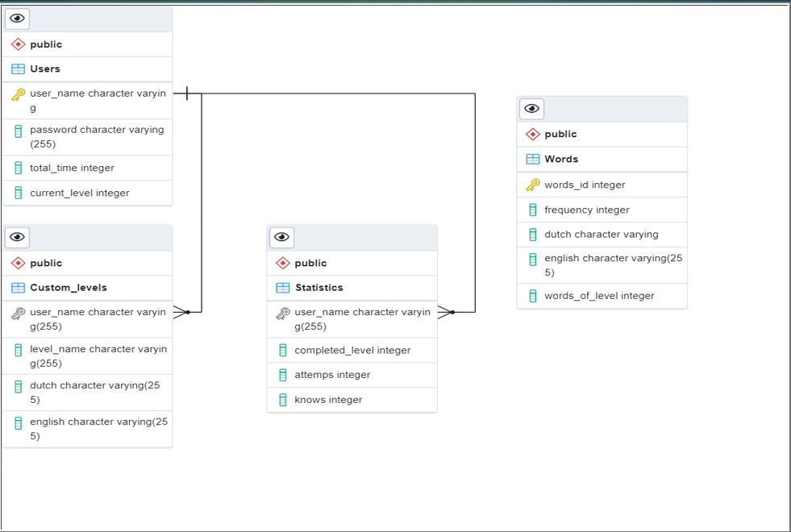This screenshot has width=791, height=532.
Task: Click 'current_level integer' row text
Action: click(x=80, y=193)
